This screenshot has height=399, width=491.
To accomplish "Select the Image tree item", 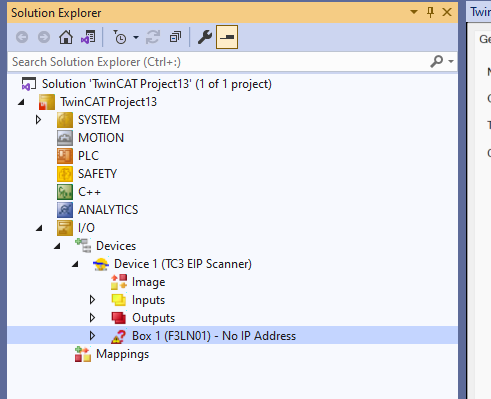I will pyautogui.click(x=149, y=282).
